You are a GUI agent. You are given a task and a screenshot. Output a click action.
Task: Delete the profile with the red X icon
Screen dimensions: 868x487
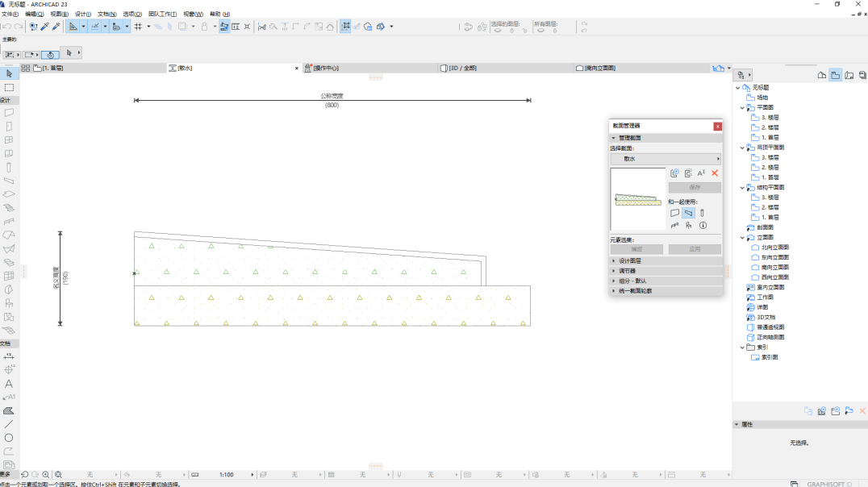click(715, 173)
